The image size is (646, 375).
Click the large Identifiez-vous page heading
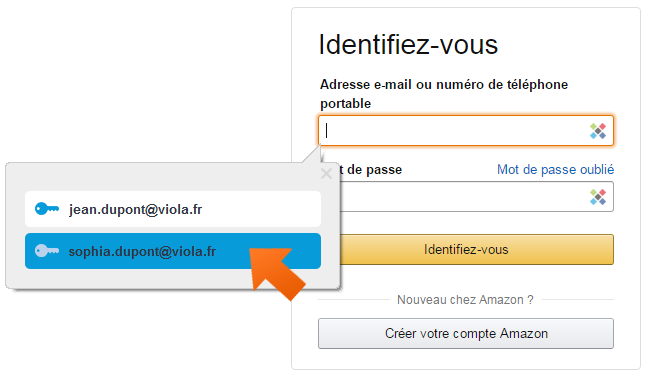tap(408, 45)
